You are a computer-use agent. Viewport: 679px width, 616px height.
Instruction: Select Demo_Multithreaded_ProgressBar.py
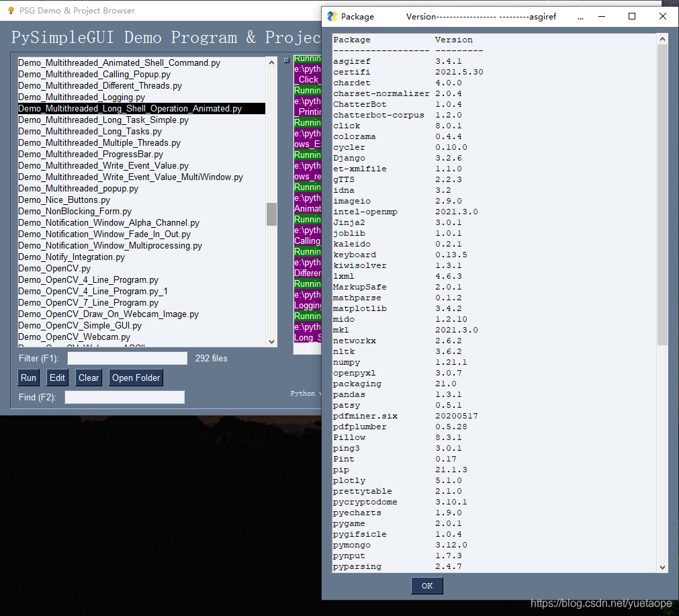tap(141, 155)
